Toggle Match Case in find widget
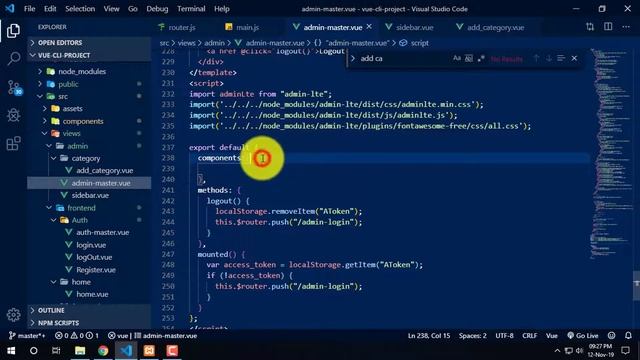 457,58
